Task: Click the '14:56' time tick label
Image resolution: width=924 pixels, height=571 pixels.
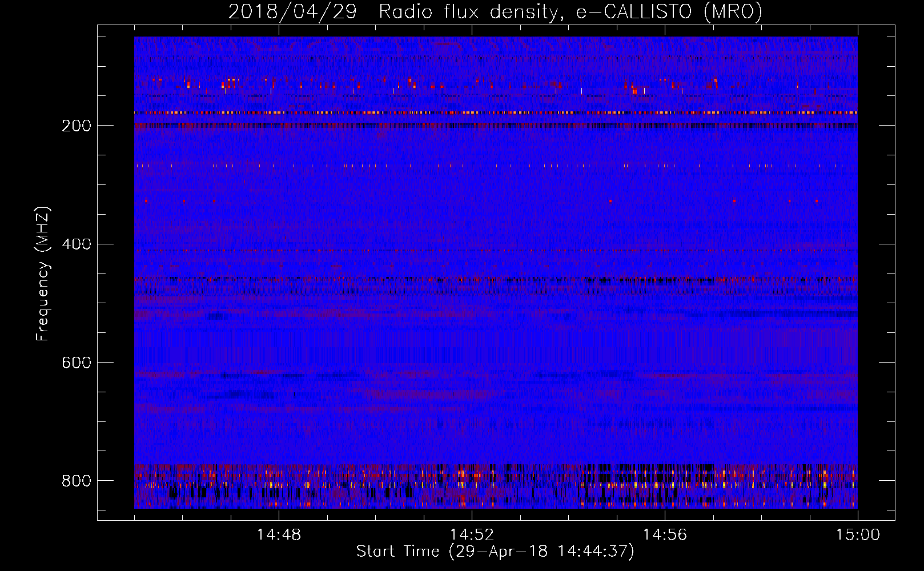Action: pos(665,535)
